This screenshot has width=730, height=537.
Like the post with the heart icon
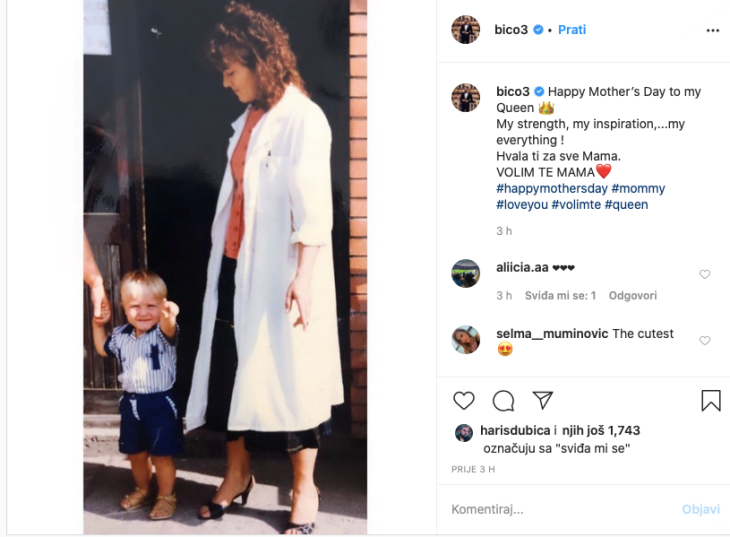pyautogui.click(x=464, y=401)
